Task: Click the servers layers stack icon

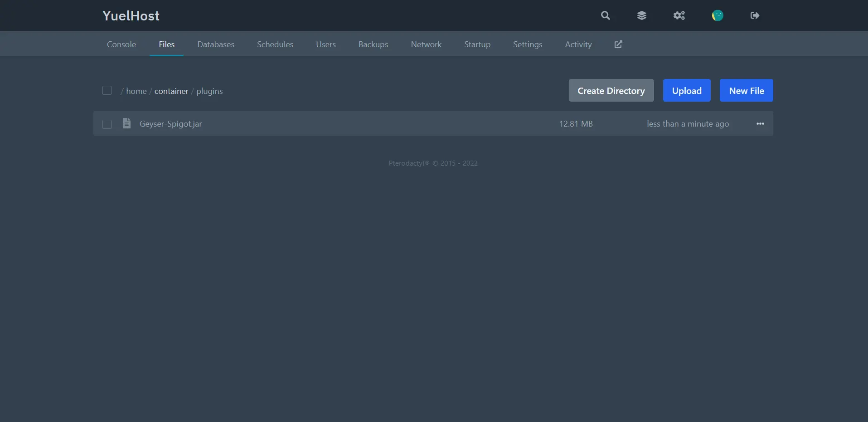Action: click(641, 15)
